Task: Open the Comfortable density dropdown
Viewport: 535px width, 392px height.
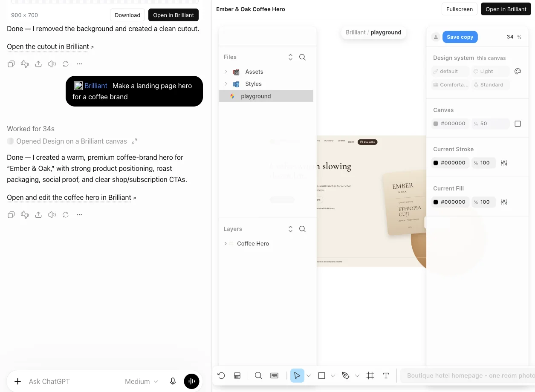Action: tap(450, 85)
